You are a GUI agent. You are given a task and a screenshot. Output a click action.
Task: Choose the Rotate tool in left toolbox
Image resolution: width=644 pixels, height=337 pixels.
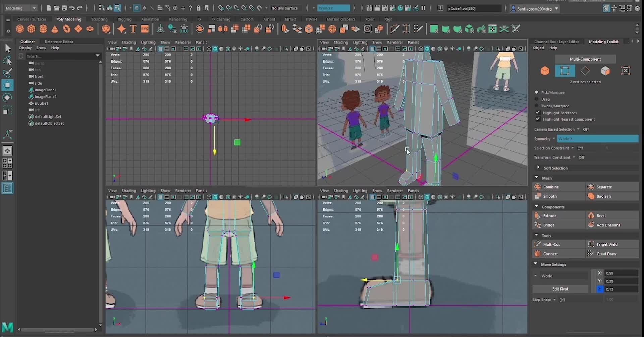(7, 98)
